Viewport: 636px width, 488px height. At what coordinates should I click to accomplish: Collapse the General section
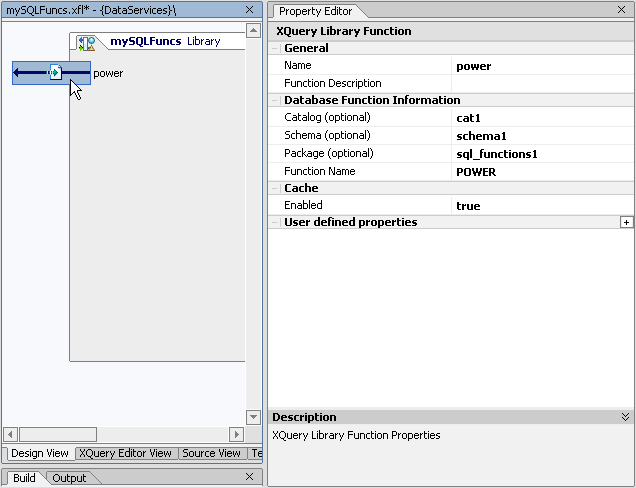(x=275, y=48)
